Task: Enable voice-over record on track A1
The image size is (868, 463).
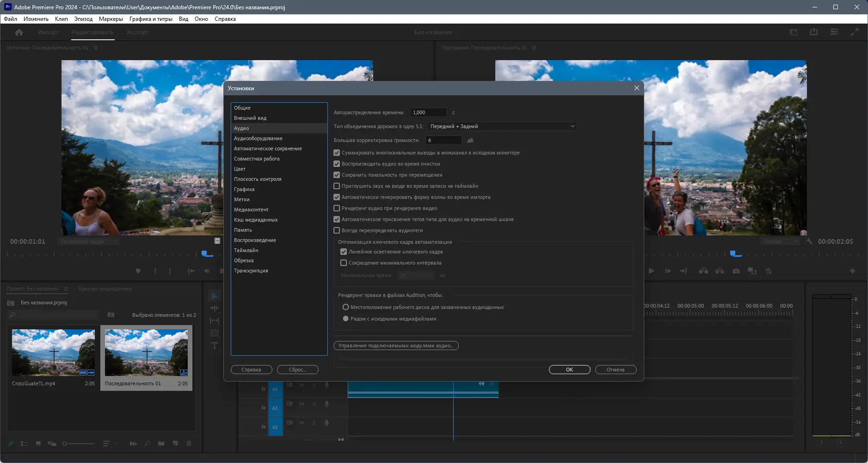Action: [326, 385]
